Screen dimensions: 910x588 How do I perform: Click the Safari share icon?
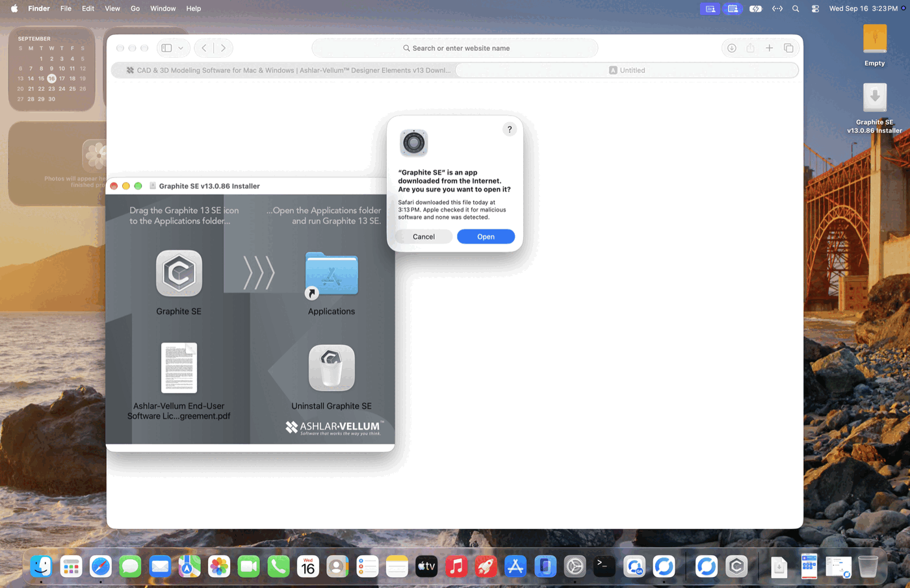coord(751,48)
